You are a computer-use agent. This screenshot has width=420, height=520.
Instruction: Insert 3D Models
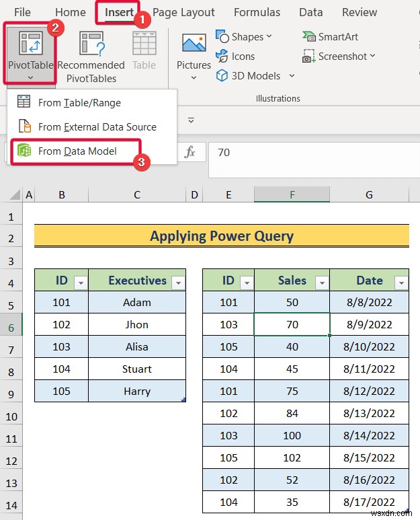[x=255, y=76]
